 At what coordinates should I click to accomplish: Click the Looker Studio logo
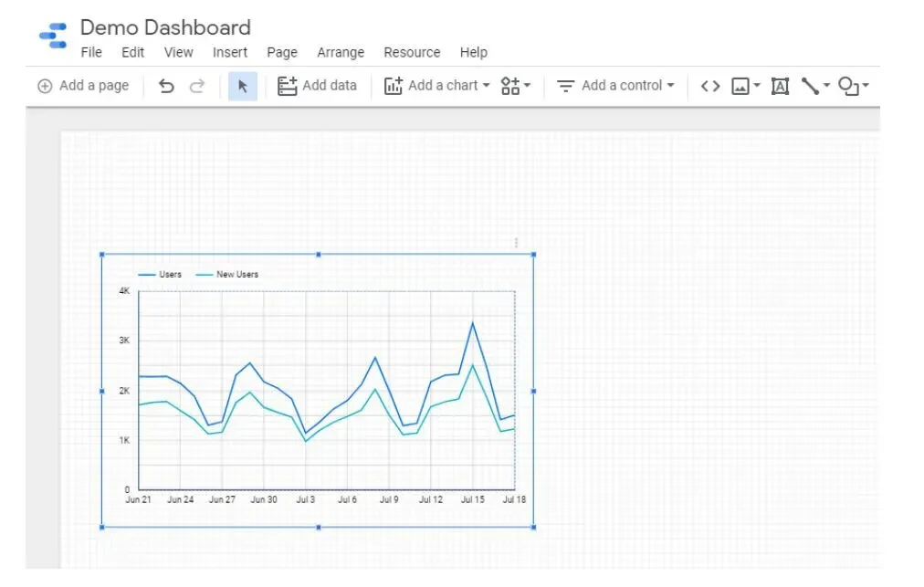(x=53, y=34)
